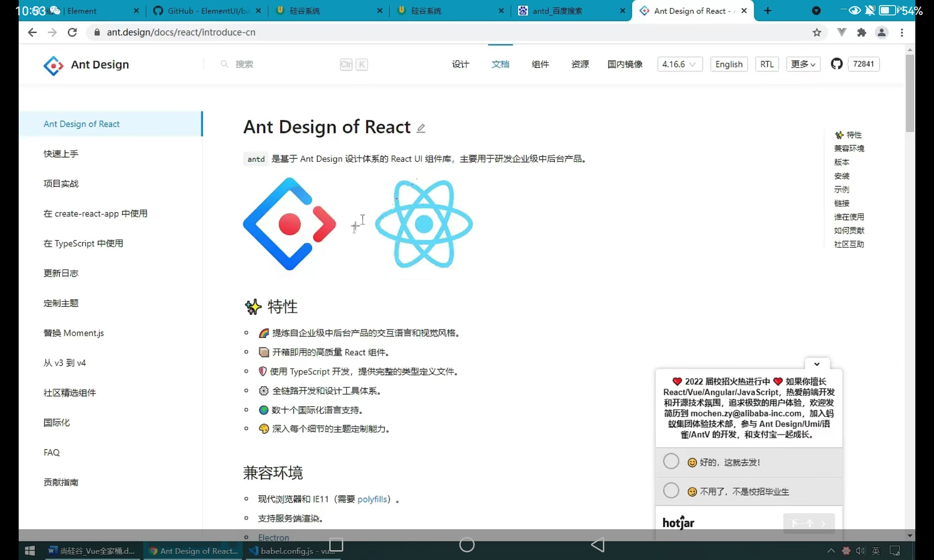Open the GitHub repository icon
This screenshot has height=560, width=934.
click(x=836, y=64)
